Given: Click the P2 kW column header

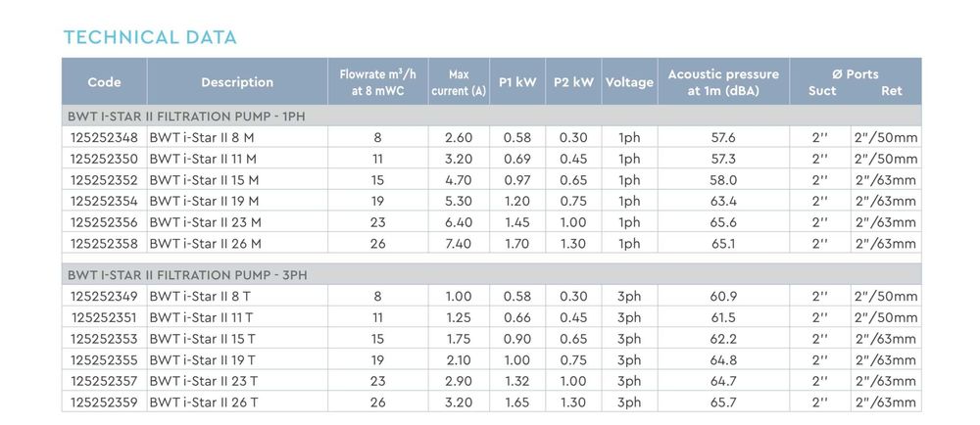Looking at the screenshot, I should [573, 82].
